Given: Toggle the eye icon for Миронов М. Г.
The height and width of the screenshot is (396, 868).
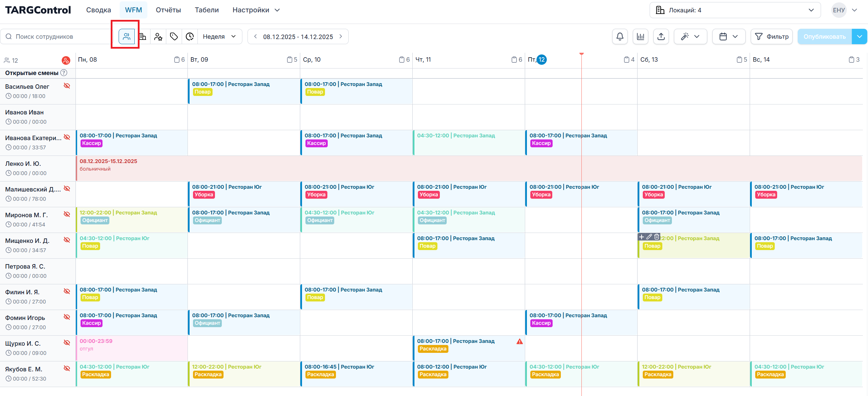Looking at the screenshot, I should click(67, 214).
